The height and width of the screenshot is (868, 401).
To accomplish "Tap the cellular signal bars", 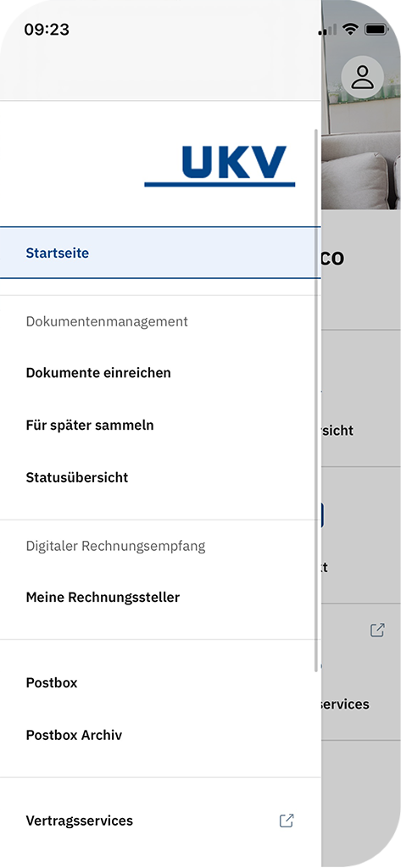I will click(327, 30).
